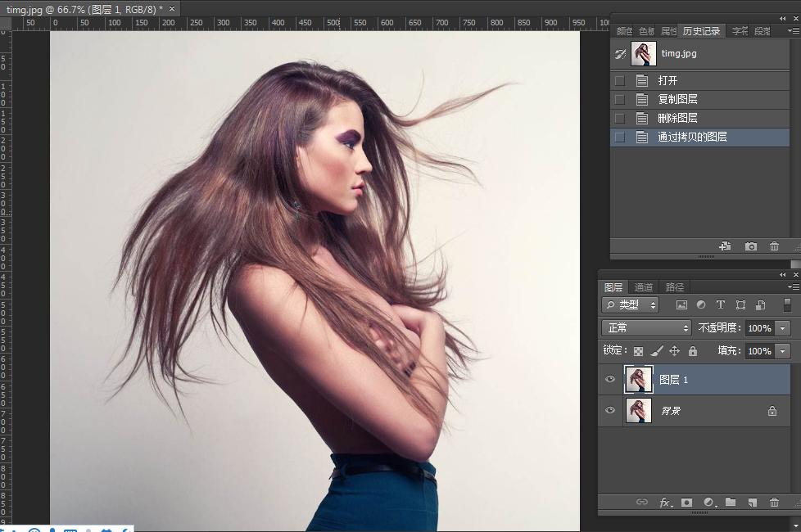This screenshot has height=532, width=801.
Task: Toggle the layer filter on/off switch
Action: pos(787,304)
